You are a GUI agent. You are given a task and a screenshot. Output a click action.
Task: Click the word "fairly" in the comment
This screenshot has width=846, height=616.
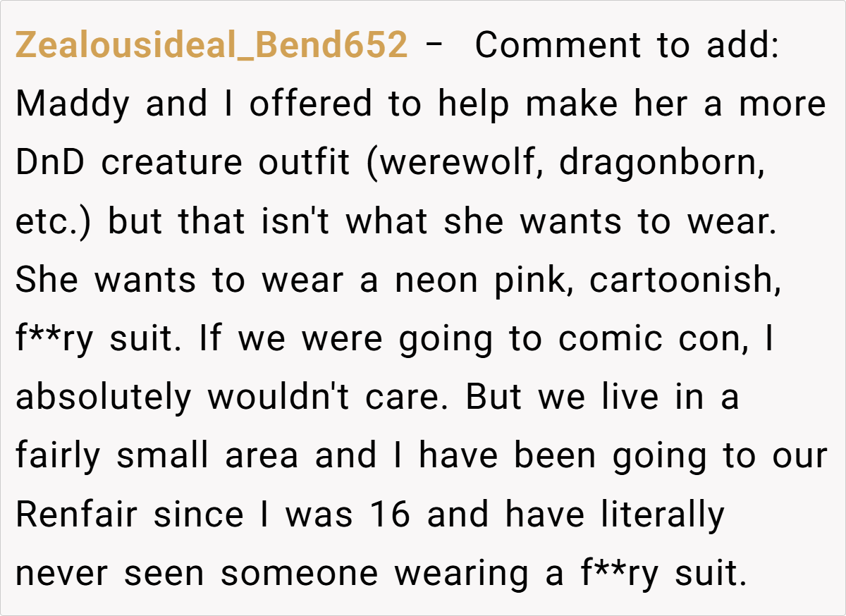coord(59,456)
